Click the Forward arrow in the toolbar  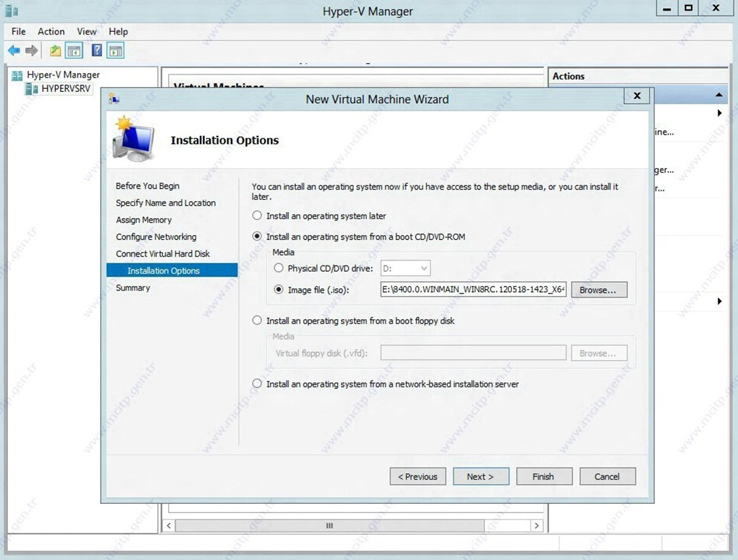[x=31, y=51]
